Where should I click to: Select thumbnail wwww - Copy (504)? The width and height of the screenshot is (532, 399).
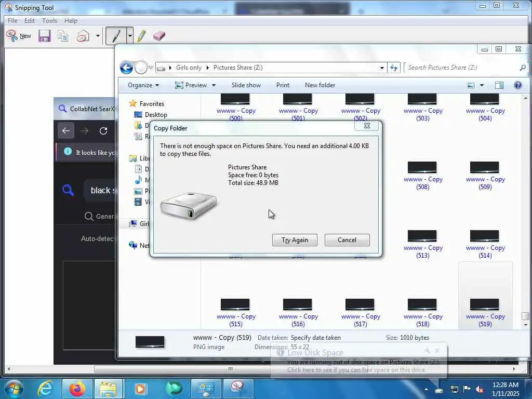tap(485, 107)
